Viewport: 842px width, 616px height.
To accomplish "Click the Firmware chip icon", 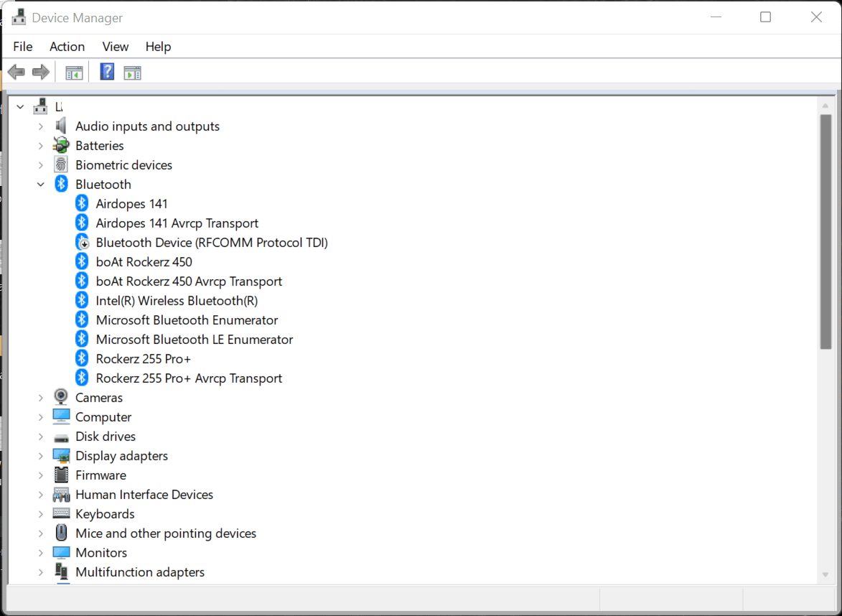I will 61,475.
